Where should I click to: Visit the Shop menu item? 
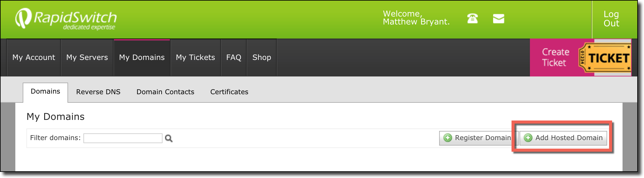262,57
